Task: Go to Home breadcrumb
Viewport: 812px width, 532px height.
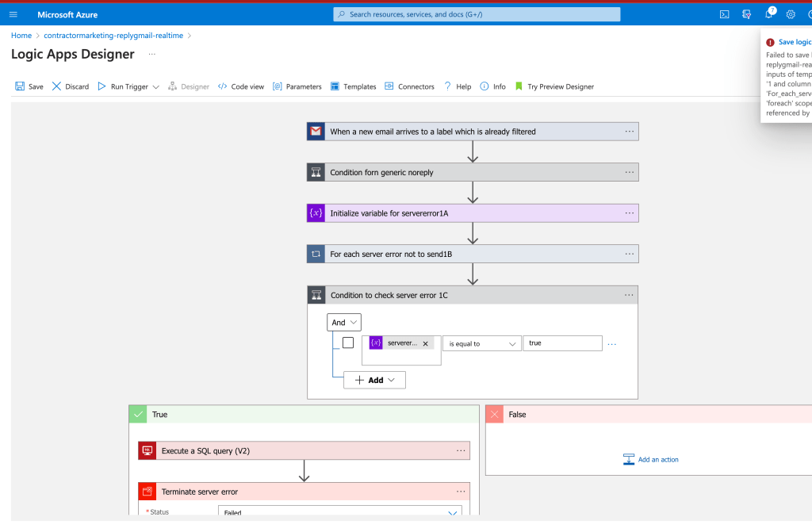Action: pos(21,35)
